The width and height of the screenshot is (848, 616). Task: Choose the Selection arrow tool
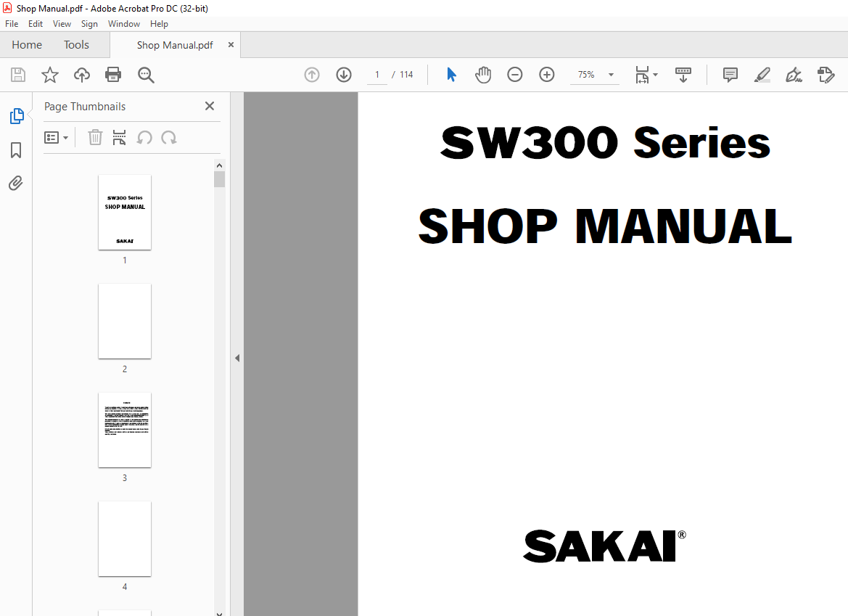(452, 75)
